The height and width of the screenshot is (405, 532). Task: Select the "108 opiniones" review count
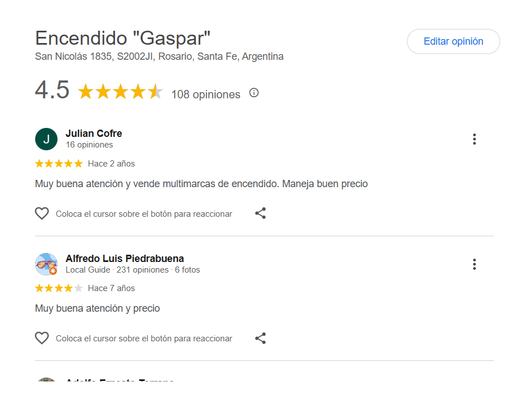click(205, 94)
